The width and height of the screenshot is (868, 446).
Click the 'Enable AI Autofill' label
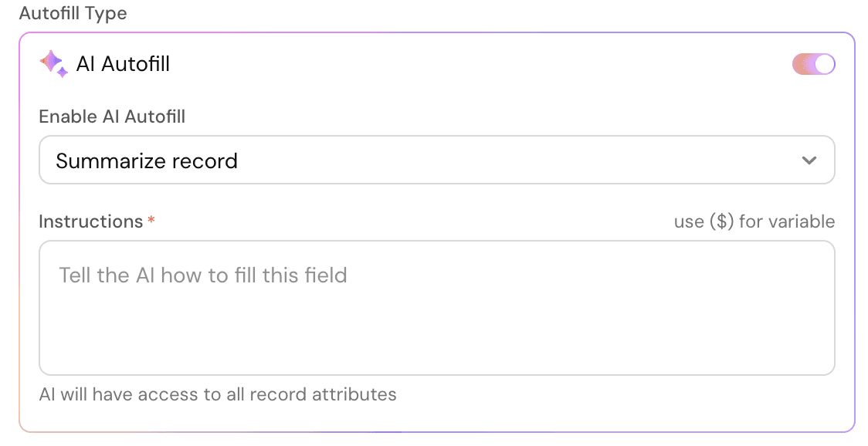click(x=113, y=117)
